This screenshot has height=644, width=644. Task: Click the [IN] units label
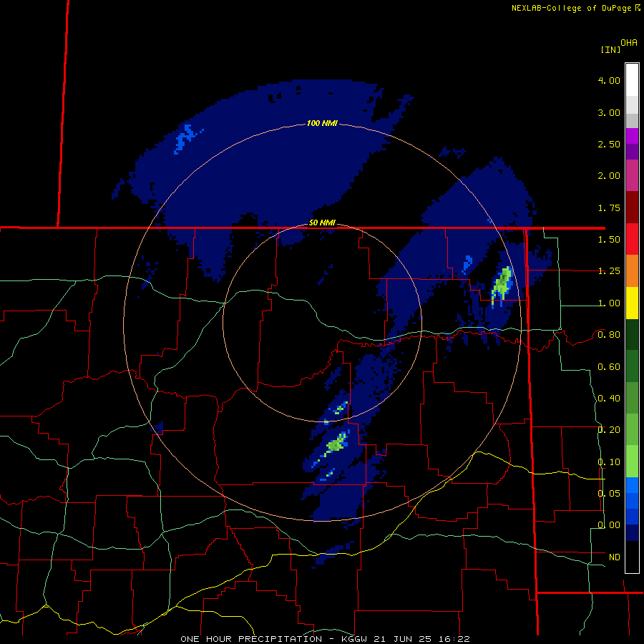[x=610, y=49]
